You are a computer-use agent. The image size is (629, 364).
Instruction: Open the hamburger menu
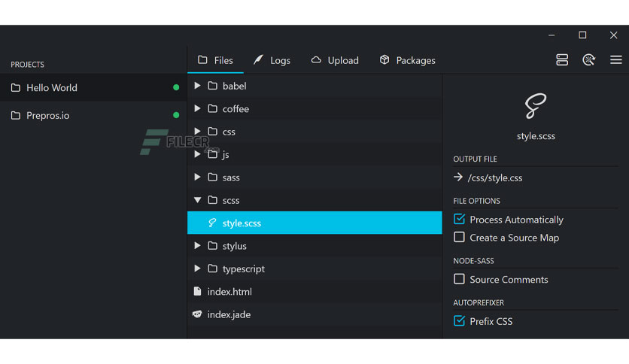pos(615,60)
